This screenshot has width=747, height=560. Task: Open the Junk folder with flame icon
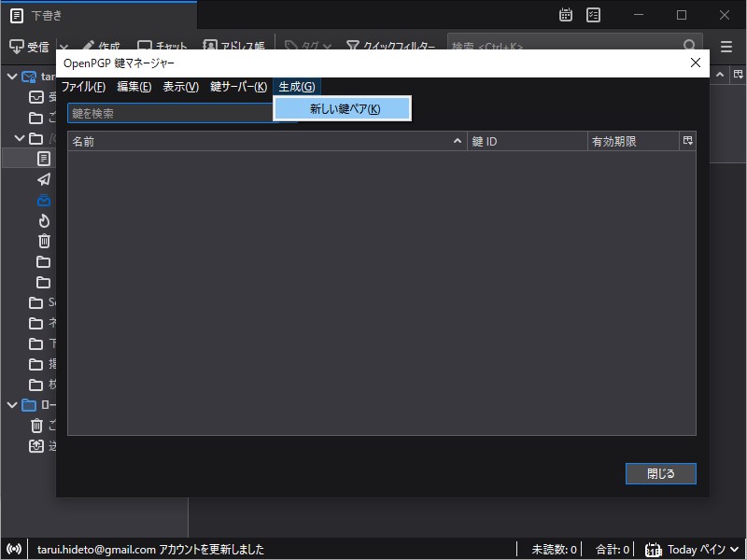click(x=42, y=221)
